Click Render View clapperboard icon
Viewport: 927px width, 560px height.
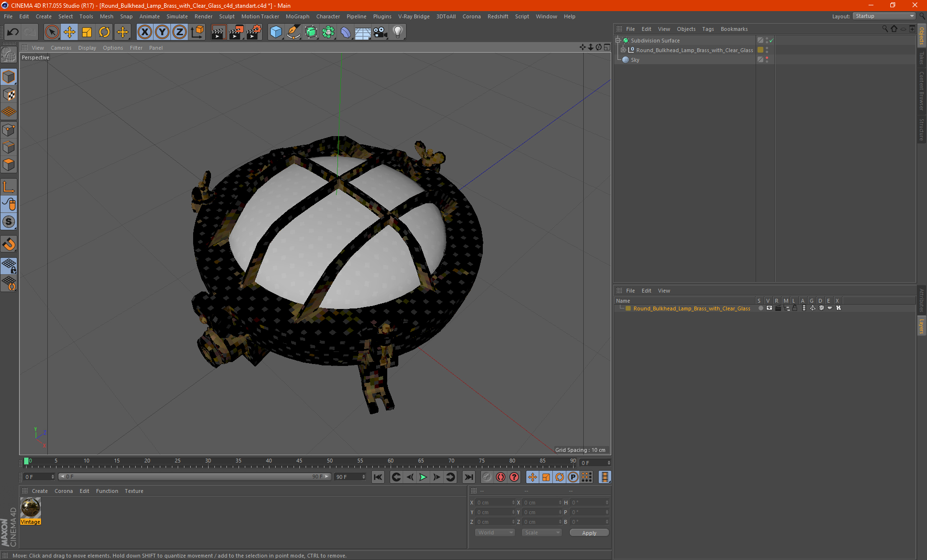[x=218, y=32]
